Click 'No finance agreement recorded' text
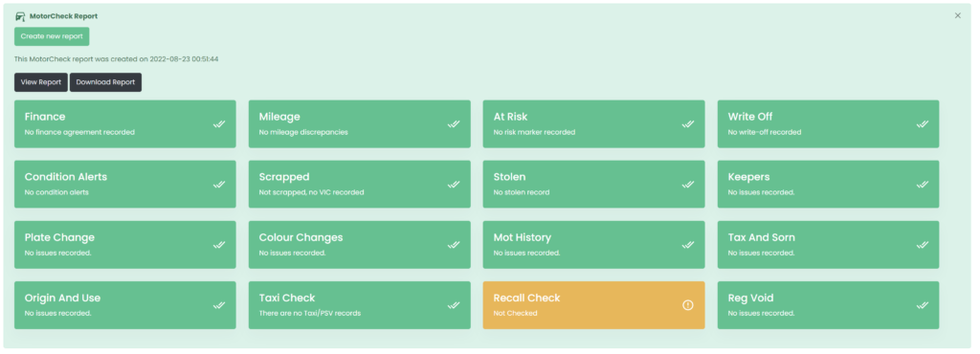Viewport: 980px width, 354px height. tap(79, 132)
